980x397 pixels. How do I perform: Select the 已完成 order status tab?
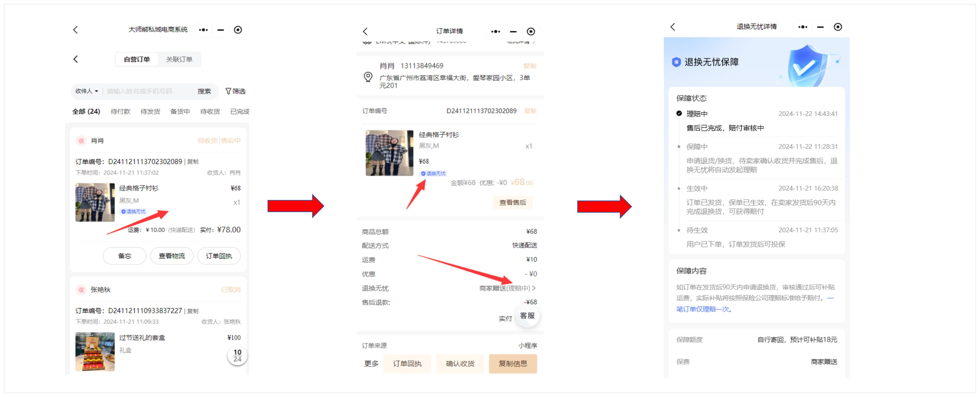point(239,112)
